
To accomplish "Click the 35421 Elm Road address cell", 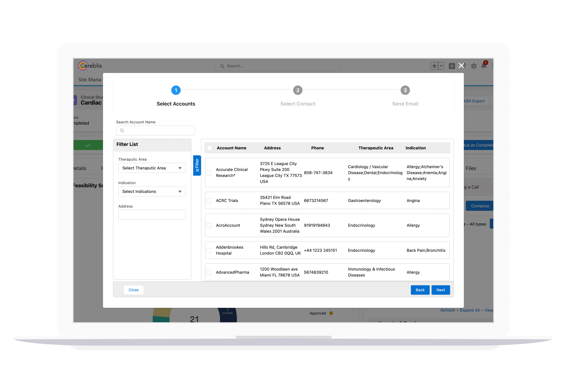I will click(x=280, y=200).
